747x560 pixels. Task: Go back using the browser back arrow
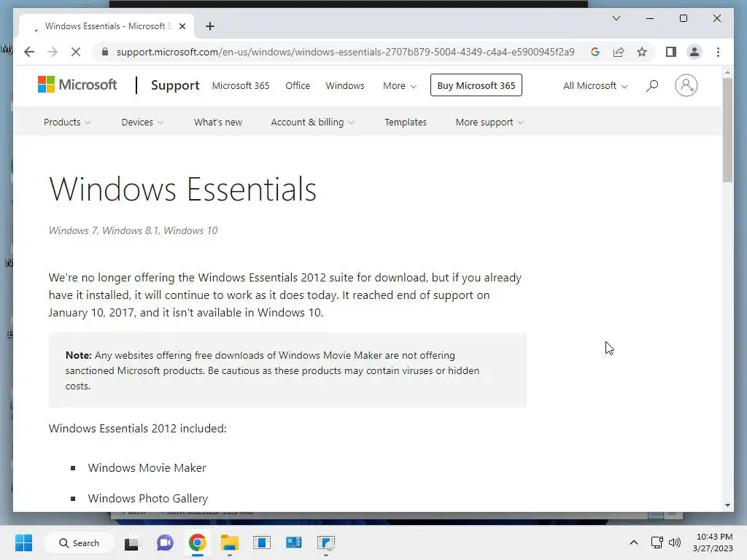pos(29,52)
